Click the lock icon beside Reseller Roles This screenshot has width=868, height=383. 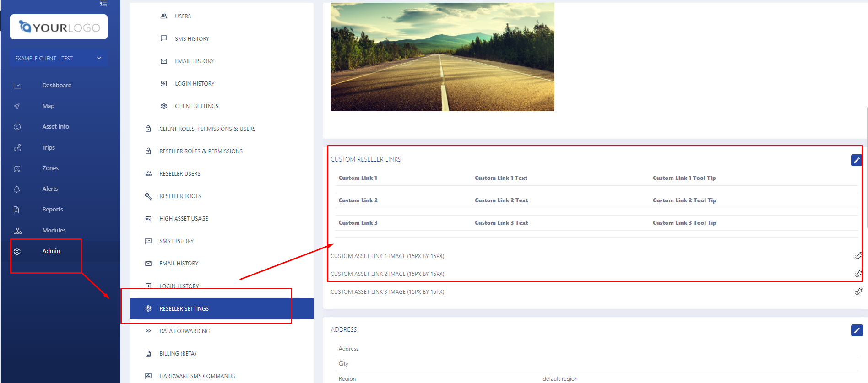tap(148, 151)
